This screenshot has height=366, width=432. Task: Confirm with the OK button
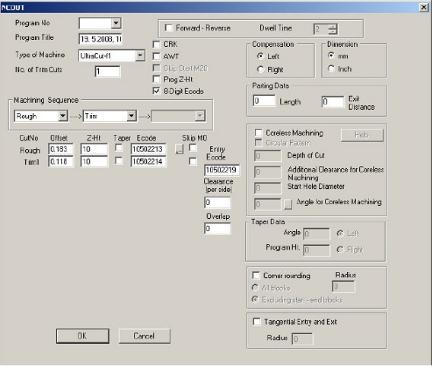coord(82,336)
